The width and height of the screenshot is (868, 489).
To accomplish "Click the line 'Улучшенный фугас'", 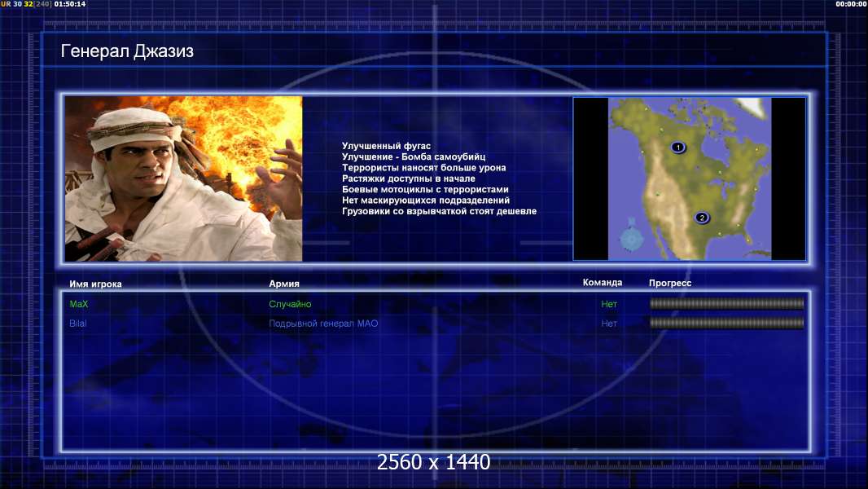I will (386, 146).
